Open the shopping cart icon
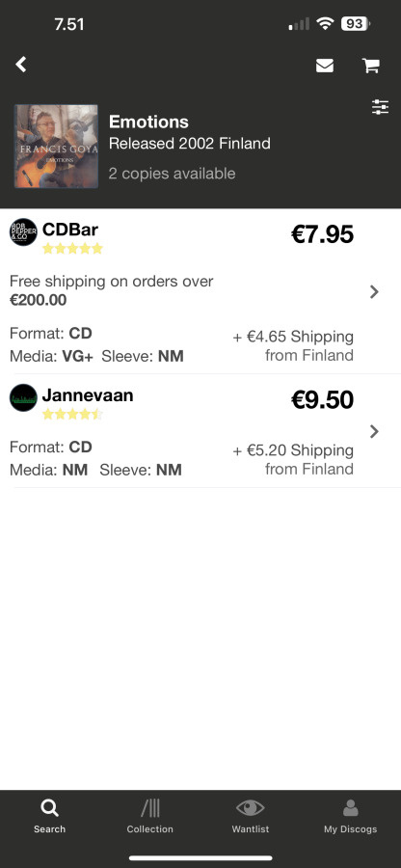This screenshot has width=401, height=868. (x=370, y=66)
